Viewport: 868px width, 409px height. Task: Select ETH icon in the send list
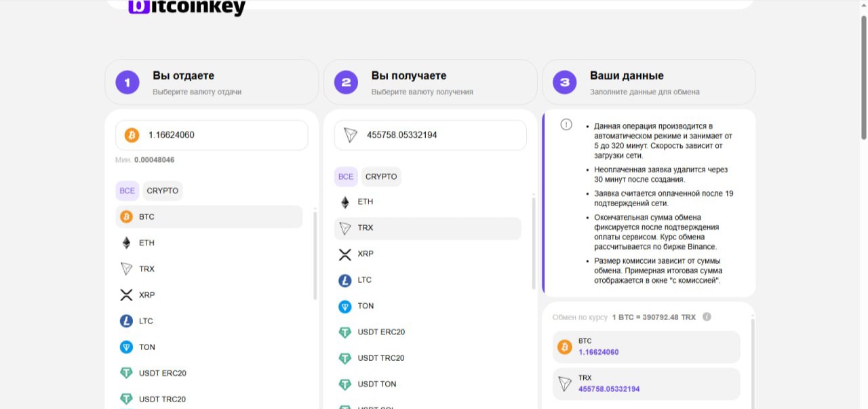coord(126,243)
